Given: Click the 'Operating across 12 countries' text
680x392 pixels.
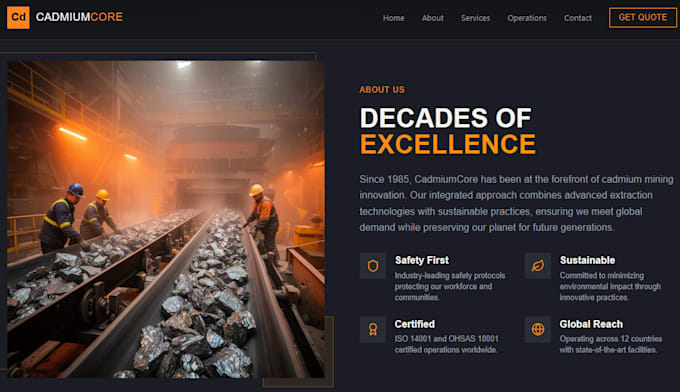Looking at the screenshot, I should tap(611, 344).
